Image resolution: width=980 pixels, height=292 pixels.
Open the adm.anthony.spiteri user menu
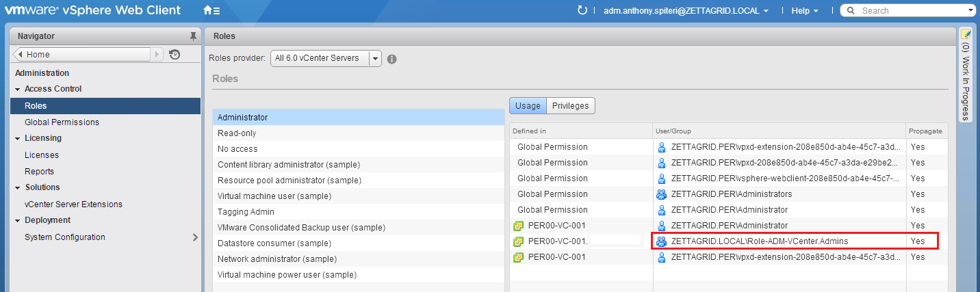pos(686,11)
